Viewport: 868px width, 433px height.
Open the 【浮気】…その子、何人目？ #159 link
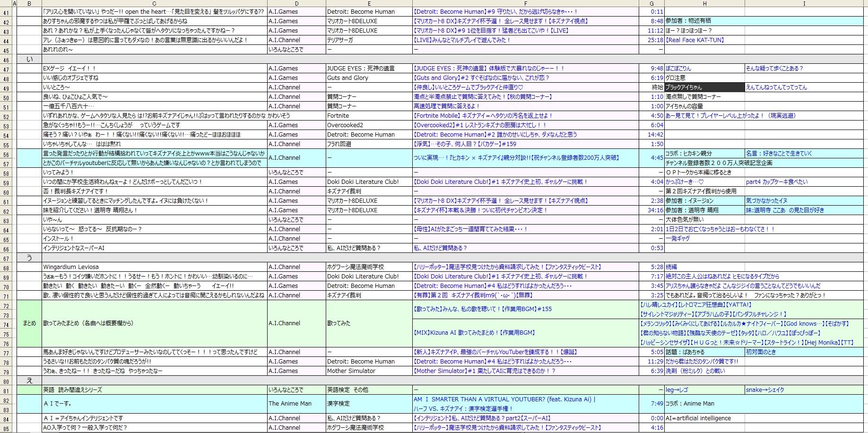(465, 144)
